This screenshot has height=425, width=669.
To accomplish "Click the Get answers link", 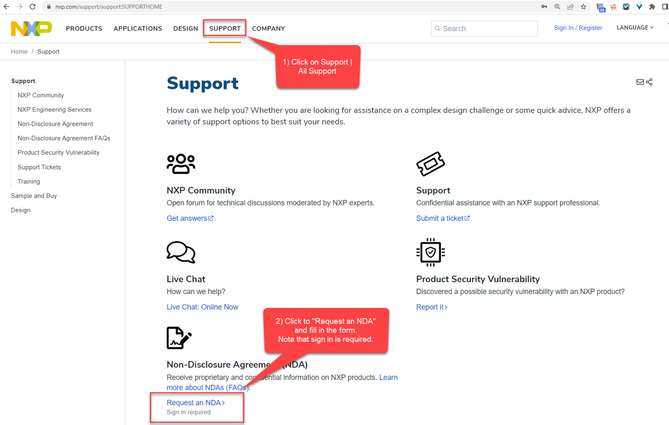I will (x=190, y=218).
